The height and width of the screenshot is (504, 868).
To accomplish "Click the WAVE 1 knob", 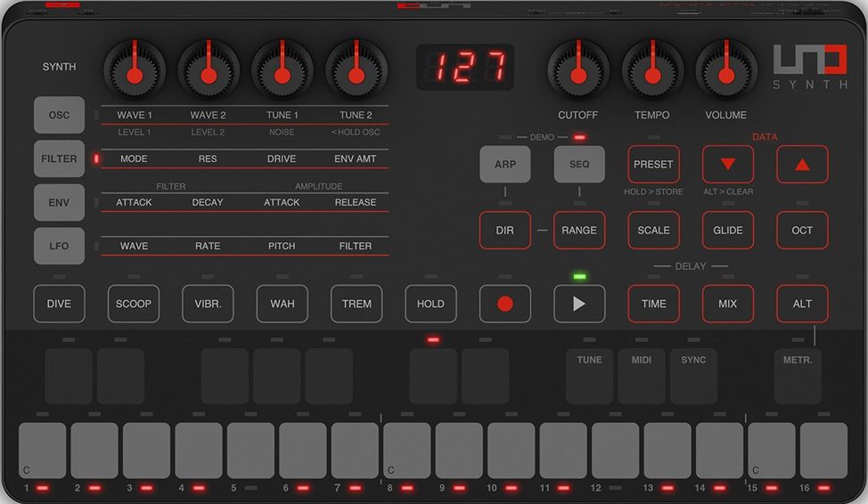I will click(135, 71).
